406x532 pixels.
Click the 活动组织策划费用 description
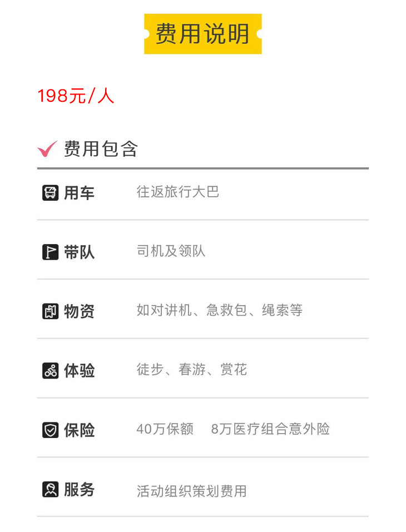191,491
